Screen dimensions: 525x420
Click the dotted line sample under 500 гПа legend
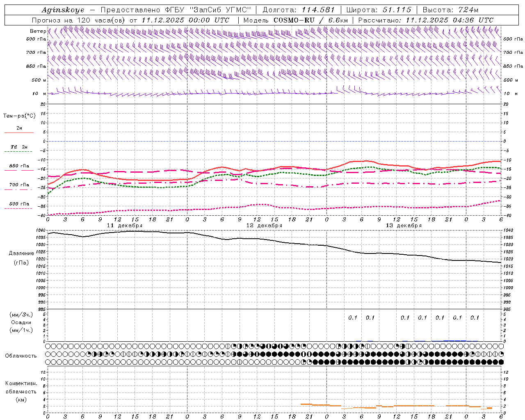coord(18,209)
